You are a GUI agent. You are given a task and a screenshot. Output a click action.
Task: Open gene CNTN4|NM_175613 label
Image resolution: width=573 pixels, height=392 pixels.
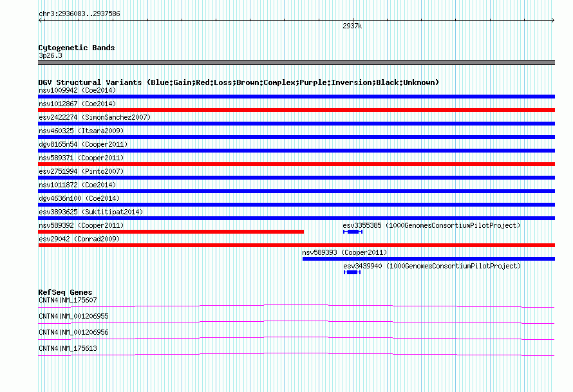(68, 348)
